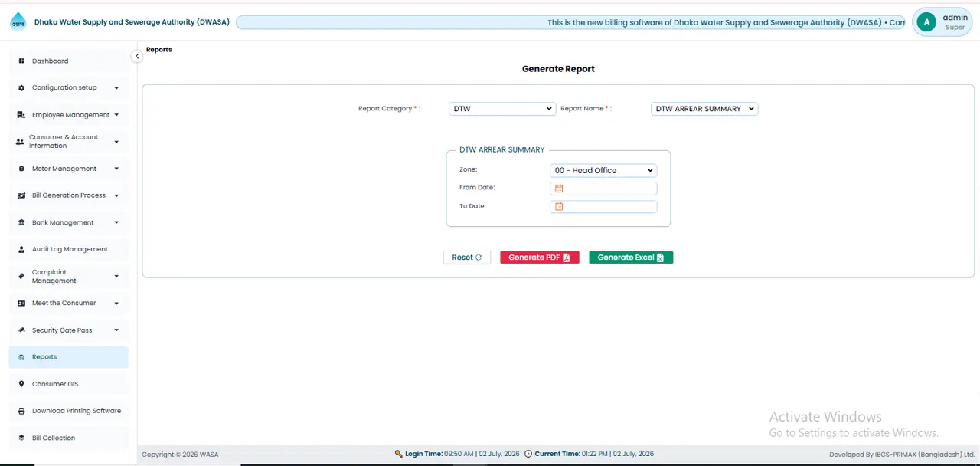Click the Dashboard grid icon

(21, 61)
